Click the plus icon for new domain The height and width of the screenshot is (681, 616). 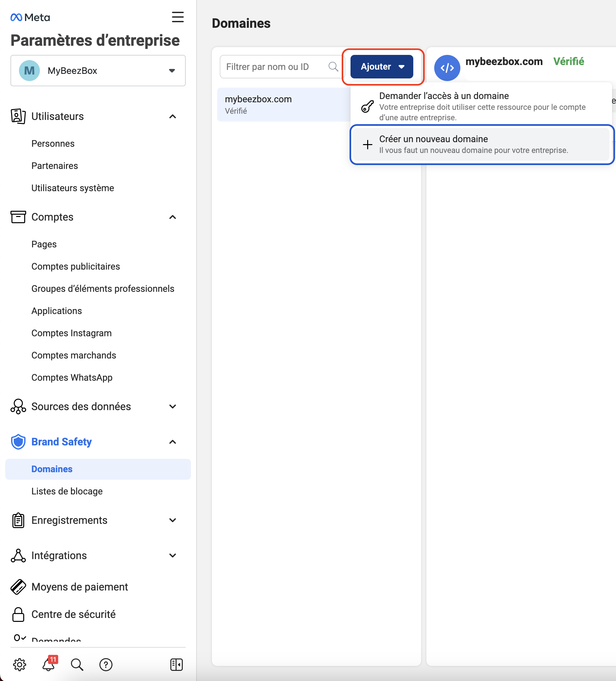[x=368, y=144]
